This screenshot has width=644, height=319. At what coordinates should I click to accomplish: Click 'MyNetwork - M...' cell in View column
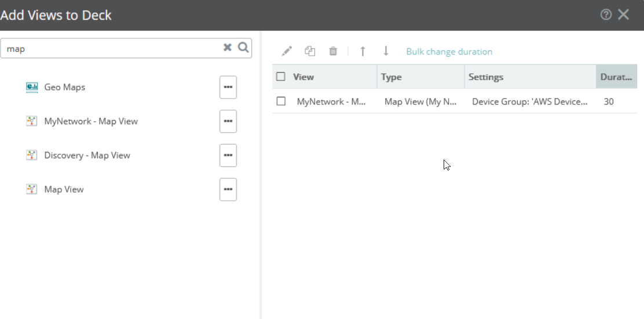coord(331,101)
